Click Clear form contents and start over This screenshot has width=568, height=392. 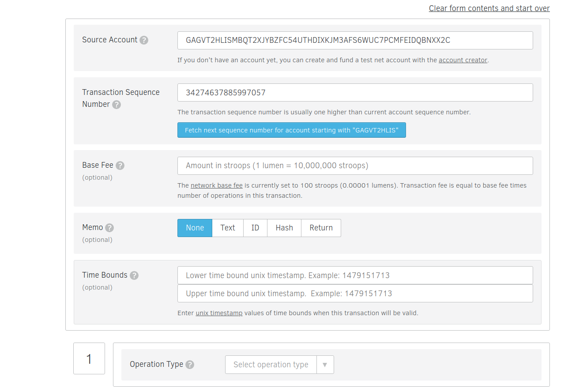[x=489, y=8]
